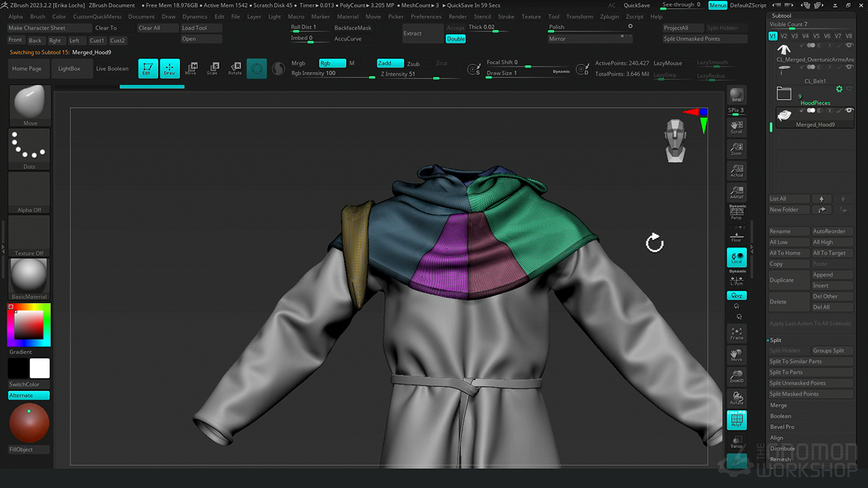
Task: Open the Zplugin menu
Action: point(609,16)
